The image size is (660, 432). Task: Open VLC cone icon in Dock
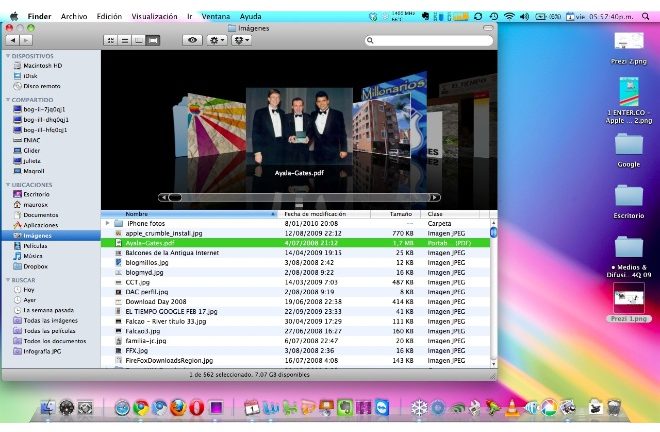tap(512, 408)
